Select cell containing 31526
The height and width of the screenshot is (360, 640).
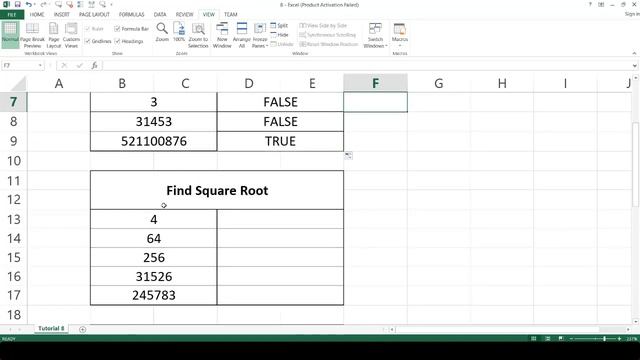[x=154, y=276]
